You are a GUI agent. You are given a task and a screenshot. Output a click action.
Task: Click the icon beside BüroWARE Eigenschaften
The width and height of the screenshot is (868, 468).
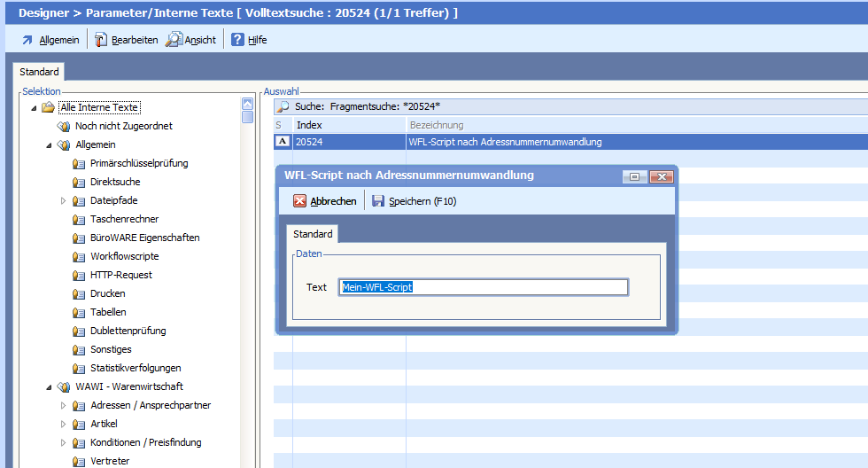pos(79,238)
